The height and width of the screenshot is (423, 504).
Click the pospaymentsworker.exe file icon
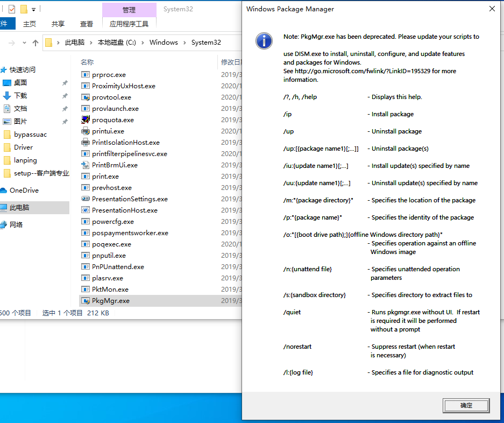(x=85, y=233)
